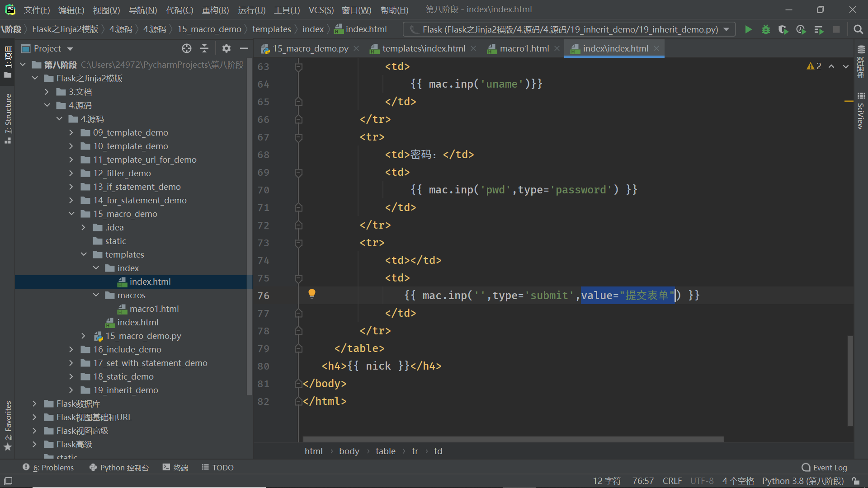Image resolution: width=868 pixels, height=488 pixels.
Task: Close the index\index.html tab
Action: (656, 48)
